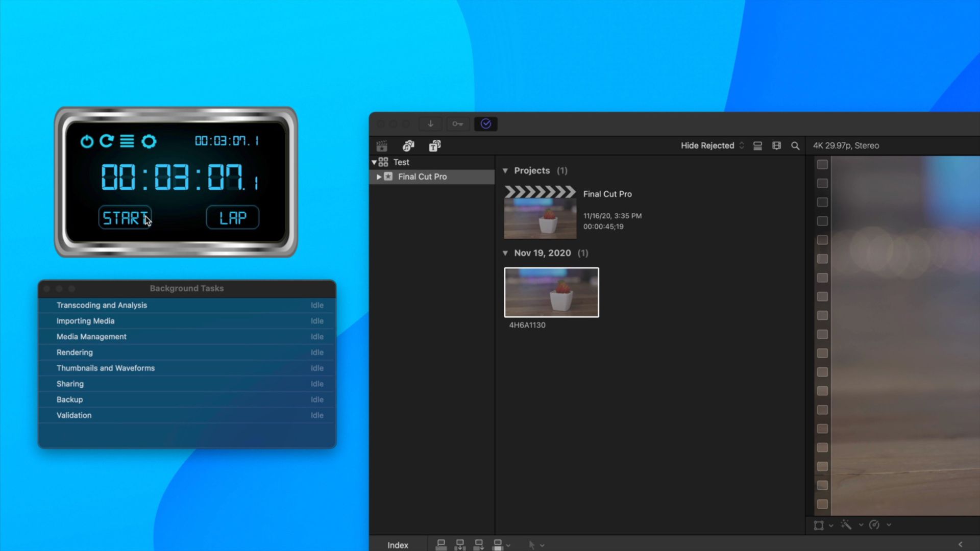
Task: Show the libraries sidebar clapperboard icon
Action: pos(382,146)
